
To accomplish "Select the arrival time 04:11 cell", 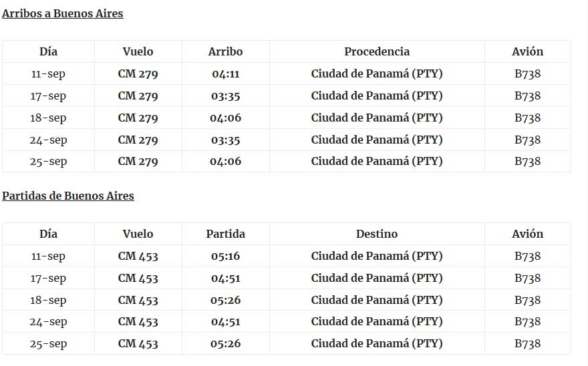I will pyautogui.click(x=225, y=73).
